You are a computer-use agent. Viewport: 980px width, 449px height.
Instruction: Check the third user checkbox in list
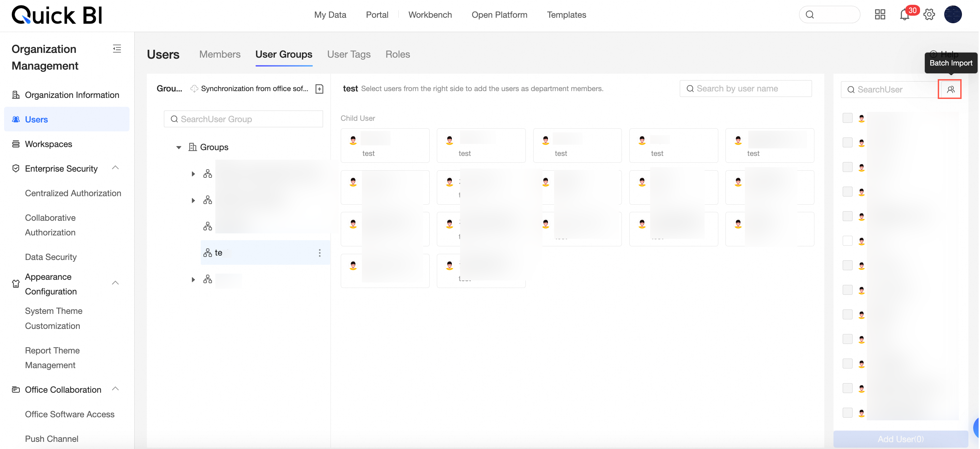click(x=847, y=167)
